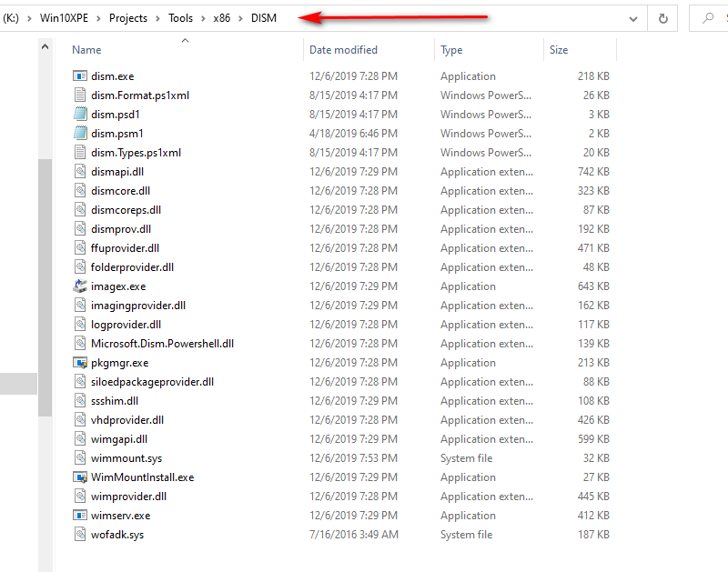Click the 7/16/2016 3:49 AM date cell
The image size is (728, 572).
click(354, 535)
